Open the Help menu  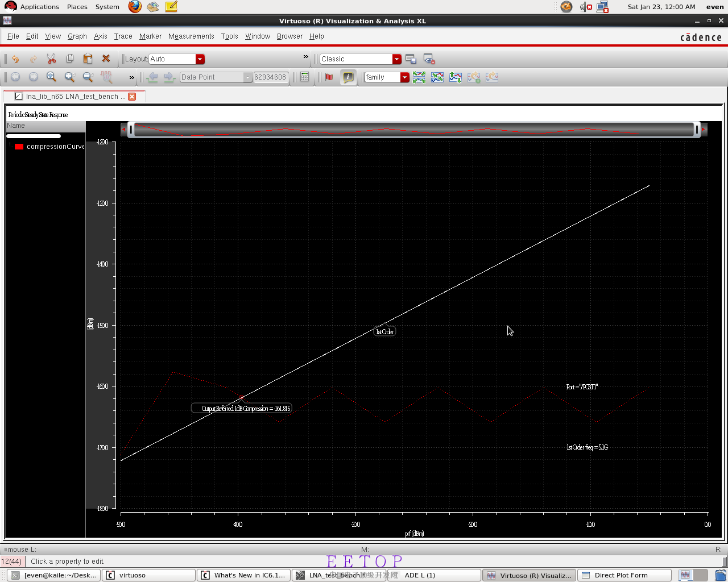click(x=317, y=36)
